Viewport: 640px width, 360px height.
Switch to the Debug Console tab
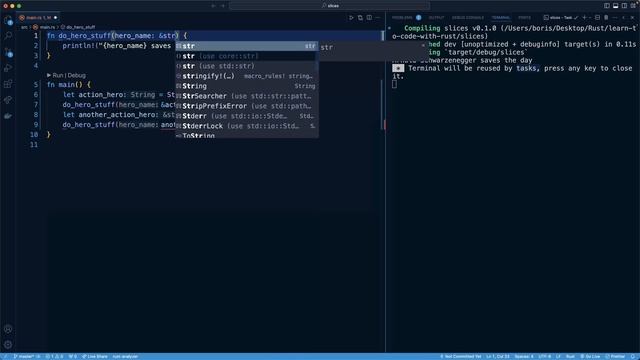[x=467, y=18]
